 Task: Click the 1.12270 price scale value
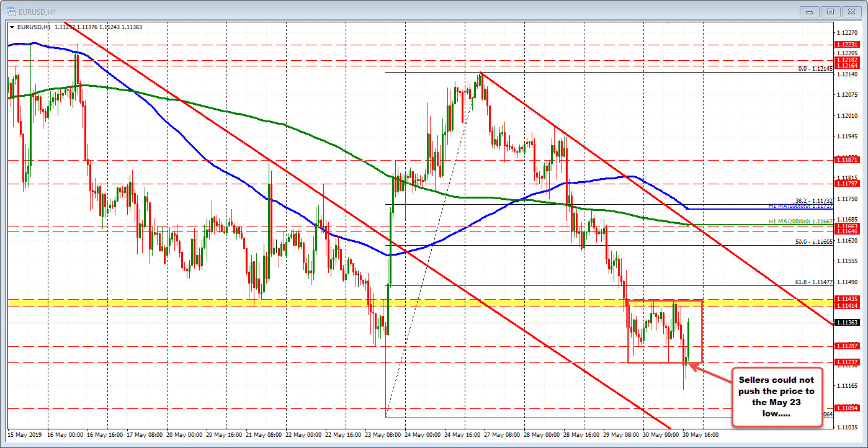coord(847,32)
